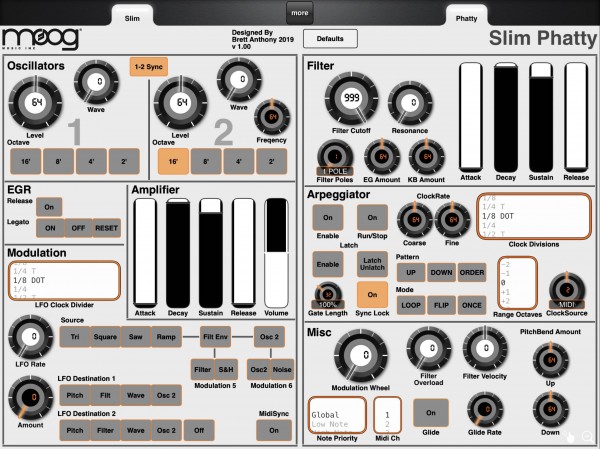Click the Gate Length knob
The height and width of the screenshot is (449, 600).
(x=328, y=295)
